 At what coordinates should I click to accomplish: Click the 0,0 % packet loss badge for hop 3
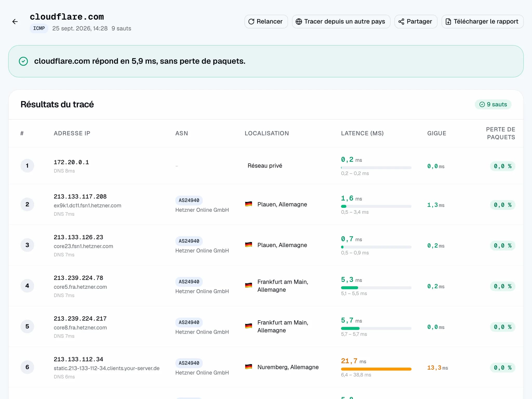pyautogui.click(x=503, y=246)
